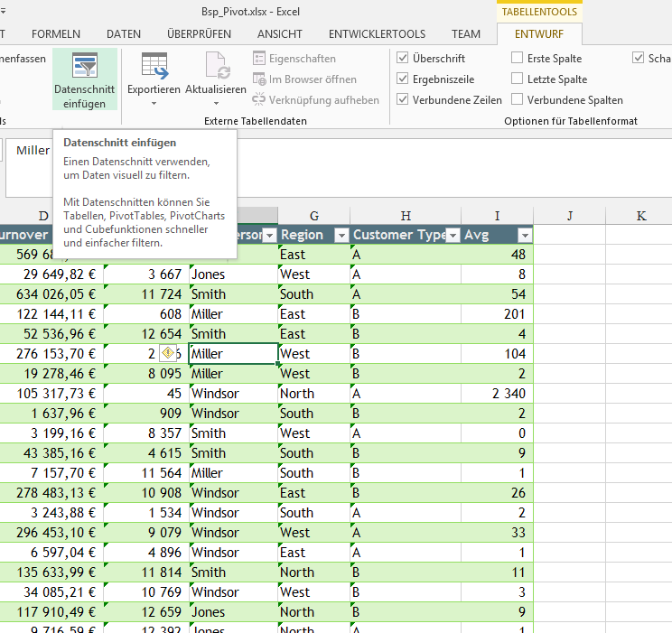Click the Im Browser öffnen icon

pyautogui.click(x=260, y=79)
